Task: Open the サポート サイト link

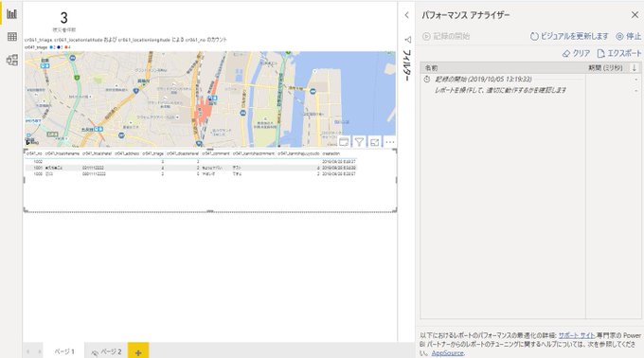Action: pos(576,335)
